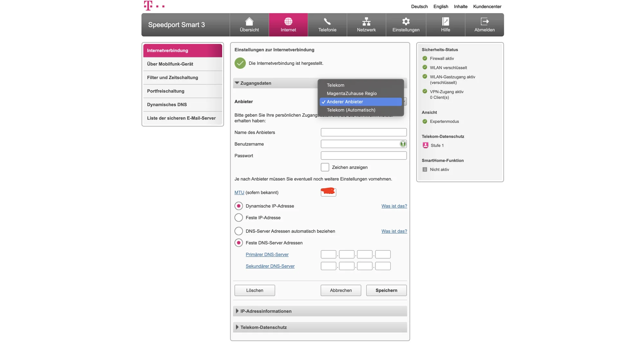Click the Abbrechen button

(x=341, y=290)
